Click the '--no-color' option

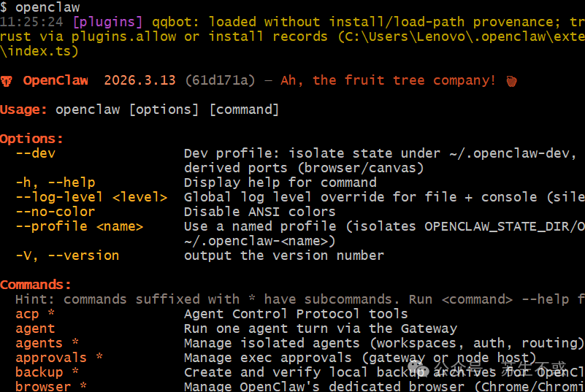(56, 212)
